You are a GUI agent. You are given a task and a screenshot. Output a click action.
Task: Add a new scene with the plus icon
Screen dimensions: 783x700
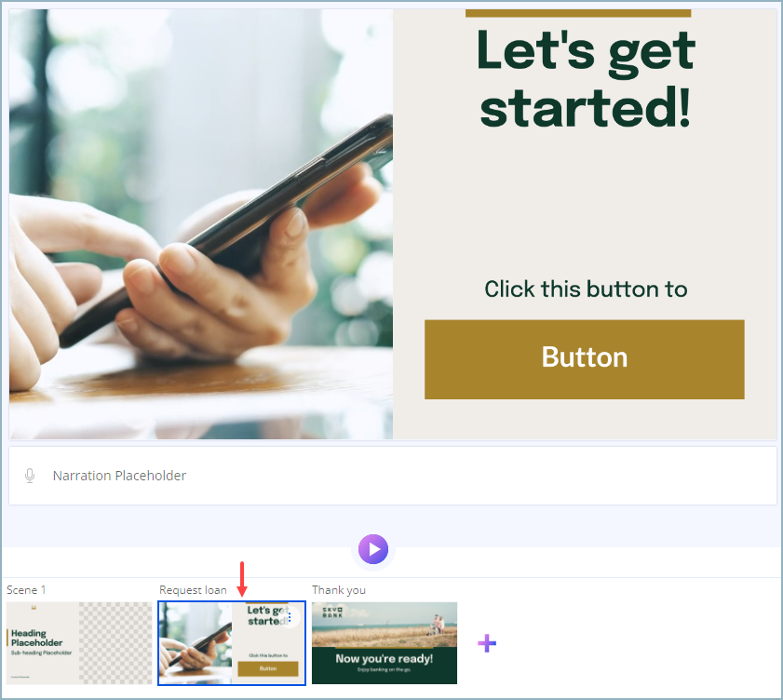[487, 643]
